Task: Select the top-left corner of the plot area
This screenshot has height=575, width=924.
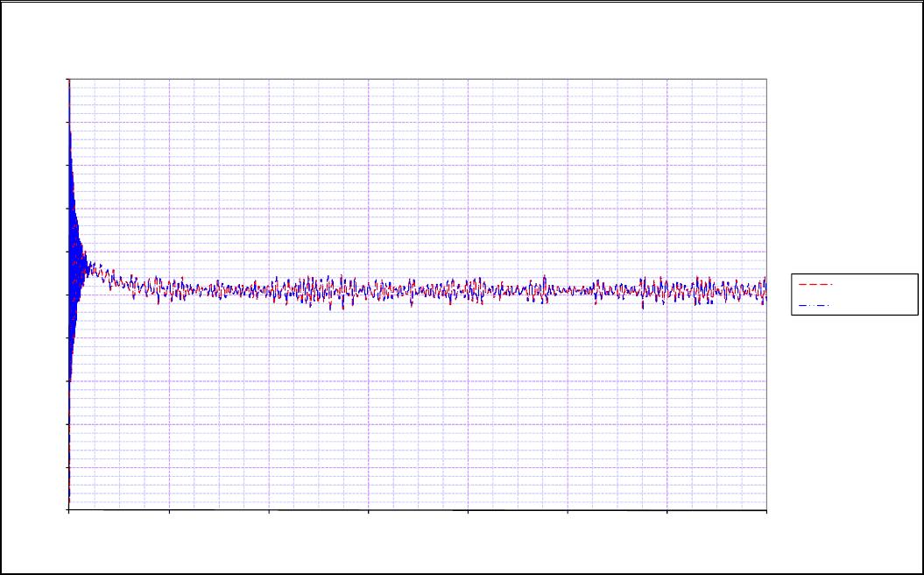Action: pos(69,79)
